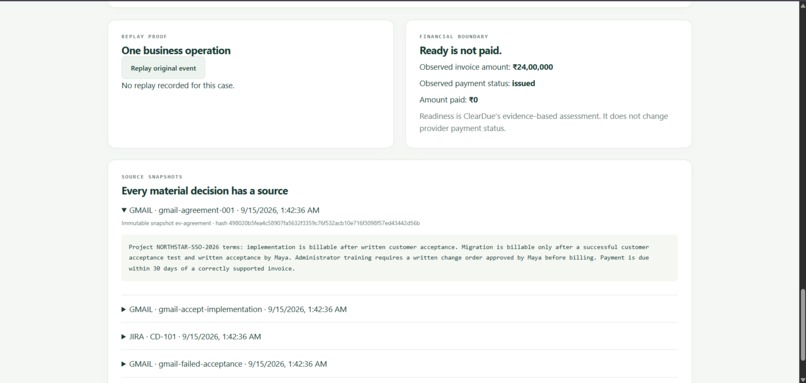Screen dimensions: 806x383
Task: Select 'Every material decision has a source' heading
Action: pos(205,191)
